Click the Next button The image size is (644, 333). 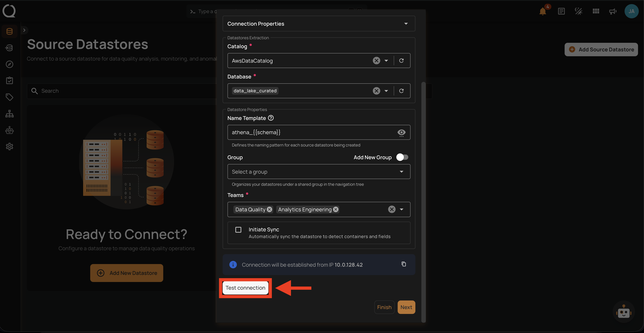pos(406,307)
